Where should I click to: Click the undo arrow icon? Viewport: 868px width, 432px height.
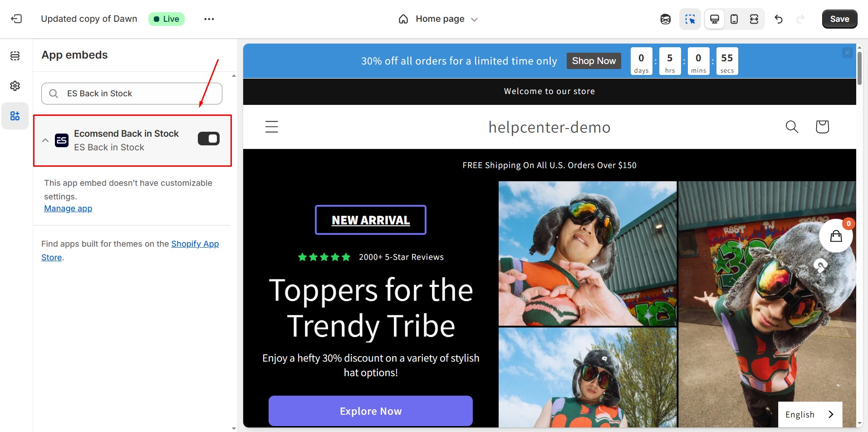779,19
